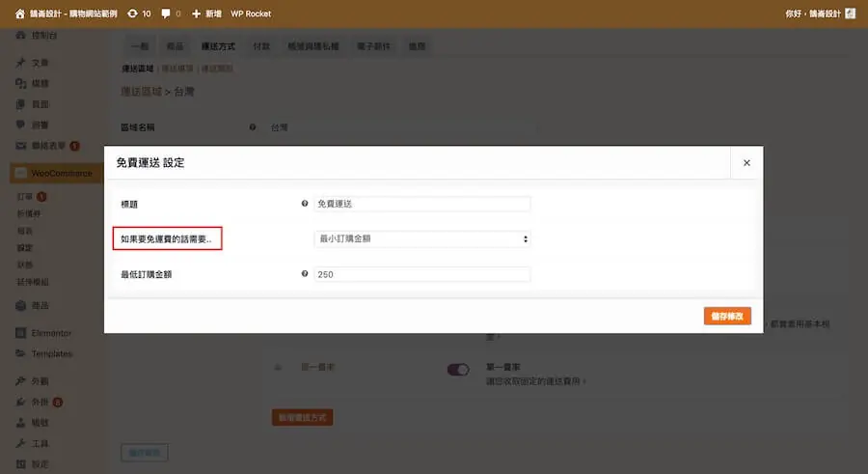The image size is (868, 474).
Task: Click the drag handle beside 單一費率 row
Action: pyautogui.click(x=278, y=367)
